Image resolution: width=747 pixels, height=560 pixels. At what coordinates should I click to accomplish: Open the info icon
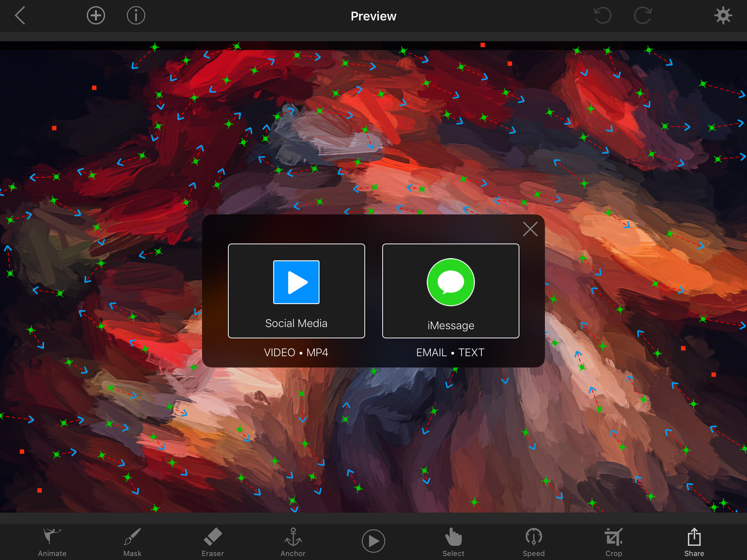point(136,16)
